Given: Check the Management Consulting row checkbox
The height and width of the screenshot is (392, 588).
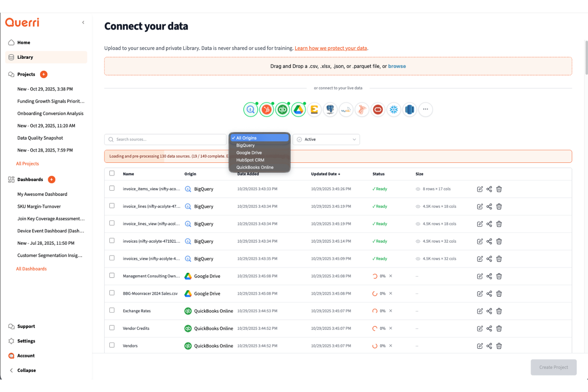Looking at the screenshot, I should pyautogui.click(x=112, y=275).
